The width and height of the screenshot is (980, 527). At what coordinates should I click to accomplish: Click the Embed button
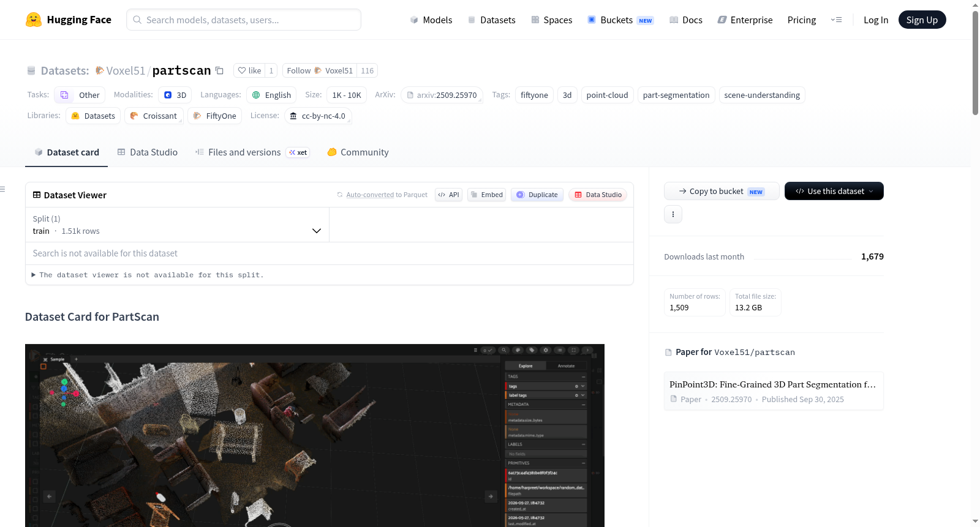tap(486, 195)
